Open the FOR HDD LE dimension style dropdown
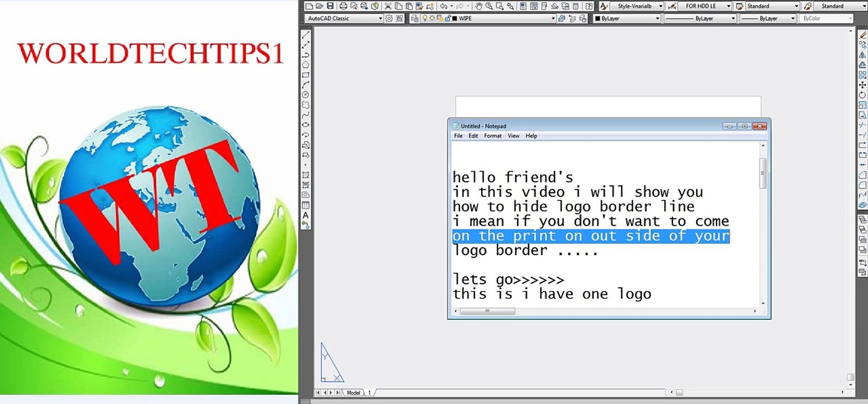This screenshot has width=868, height=404. pos(705,6)
